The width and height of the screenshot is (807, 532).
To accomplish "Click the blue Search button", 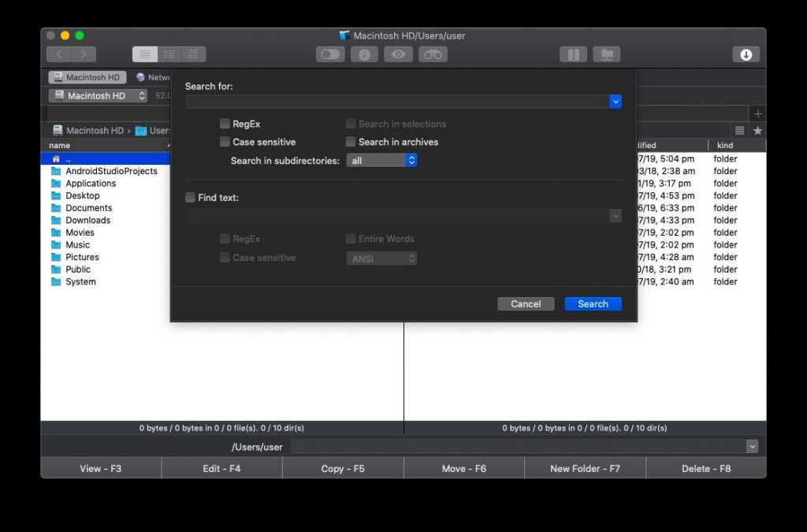I will (x=593, y=304).
